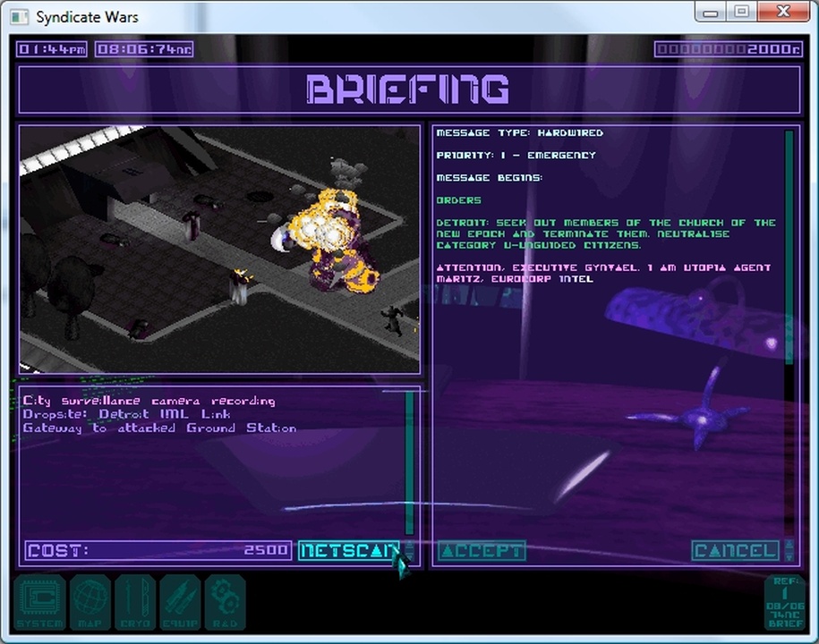Minimize the Syndicate Wars window
Image resolution: width=819 pixels, height=644 pixels.
pos(711,12)
